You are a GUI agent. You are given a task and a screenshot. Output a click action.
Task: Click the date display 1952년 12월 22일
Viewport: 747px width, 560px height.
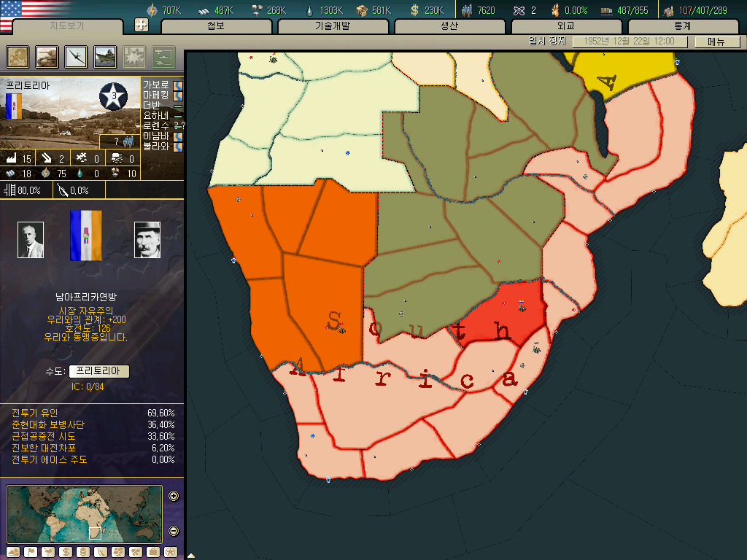tap(629, 42)
